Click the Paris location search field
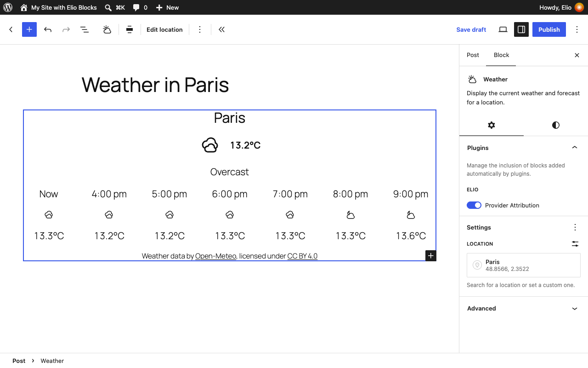Screen dimensions: 588x368 pyautogui.click(x=524, y=265)
